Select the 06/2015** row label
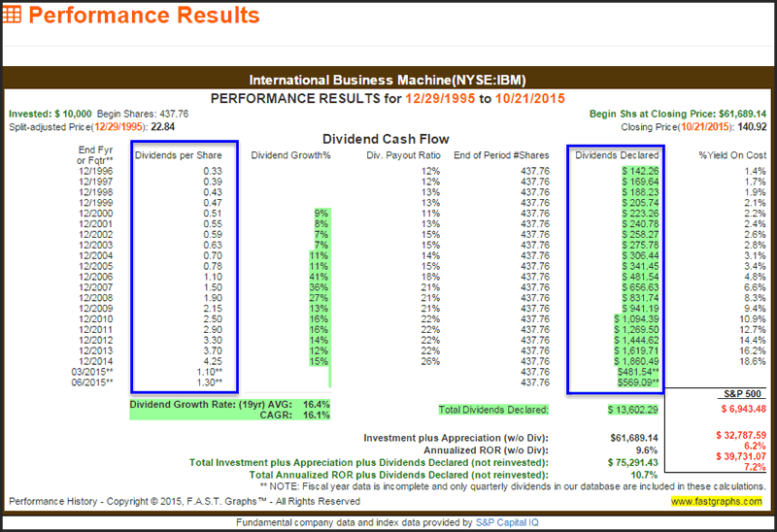The image size is (777, 532). pos(92,382)
